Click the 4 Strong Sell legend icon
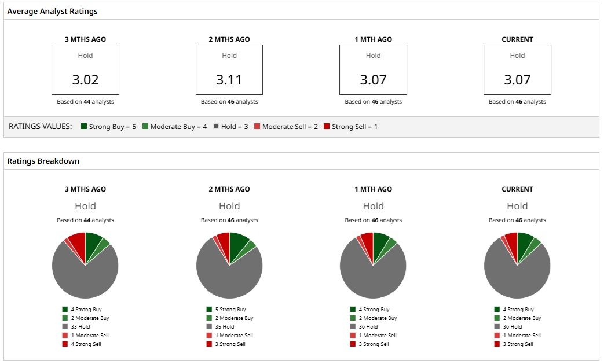Image resolution: width=604 pixels, height=364 pixels. pos(65,344)
